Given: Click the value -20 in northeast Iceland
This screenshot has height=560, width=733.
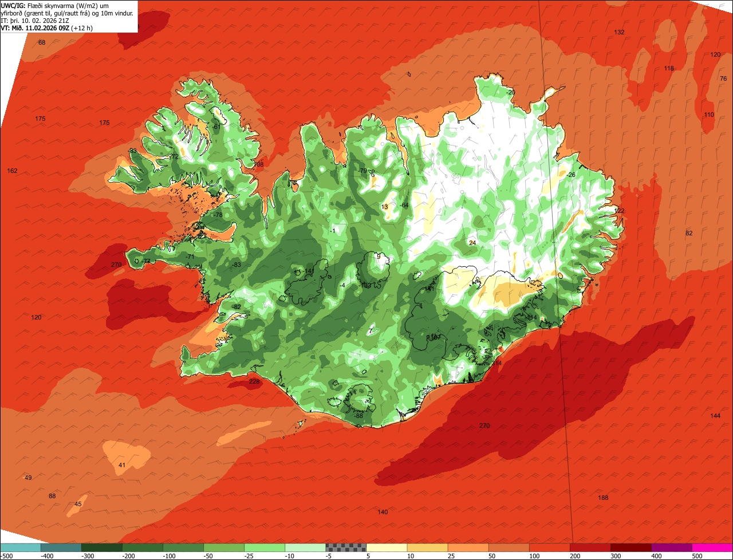Looking at the screenshot, I should (x=510, y=92).
